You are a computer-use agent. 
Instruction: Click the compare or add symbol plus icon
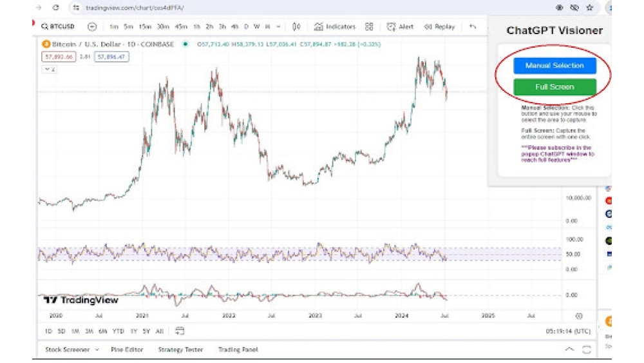92,26
